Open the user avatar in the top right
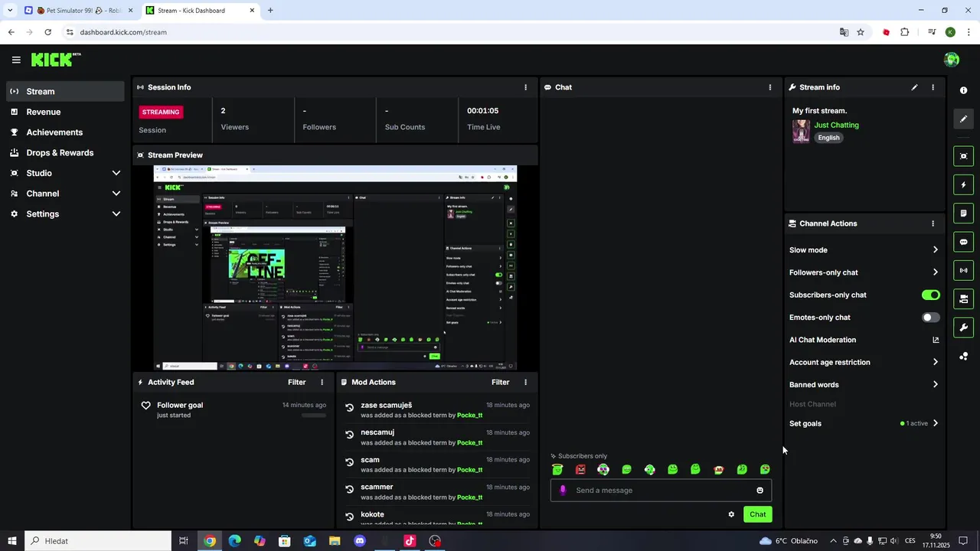Screen dimensions: 980x551 952,60
